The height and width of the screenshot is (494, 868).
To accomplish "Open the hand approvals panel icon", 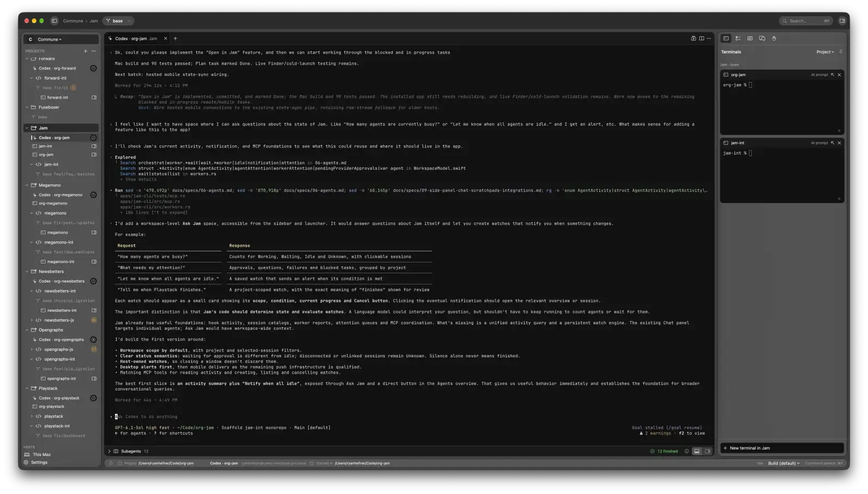I will point(774,39).
